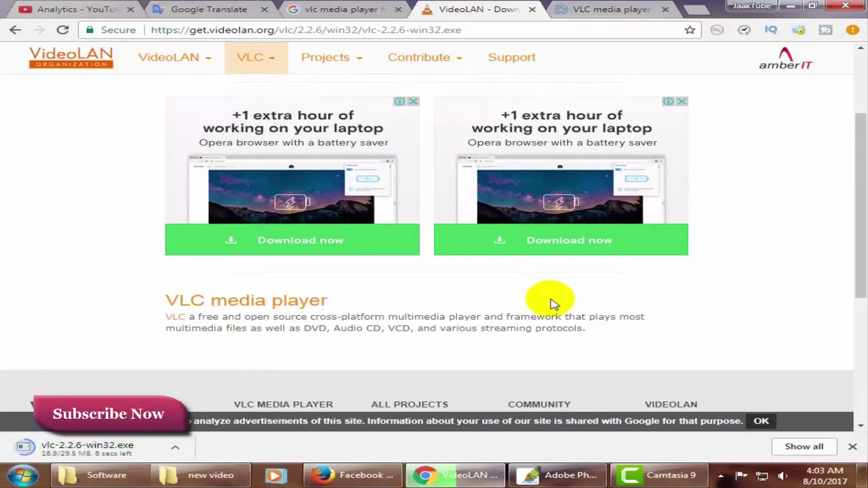Open new video folder in taskbar

[200, 475]
